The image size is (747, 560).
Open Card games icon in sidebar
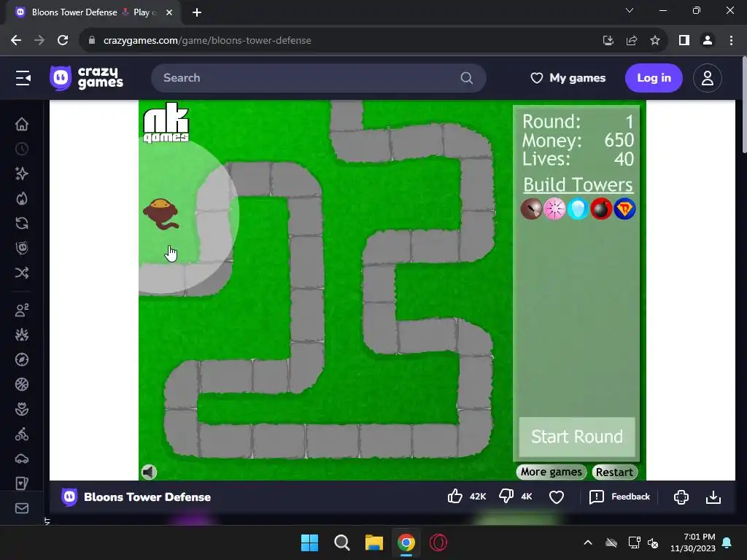click(22, 483)
